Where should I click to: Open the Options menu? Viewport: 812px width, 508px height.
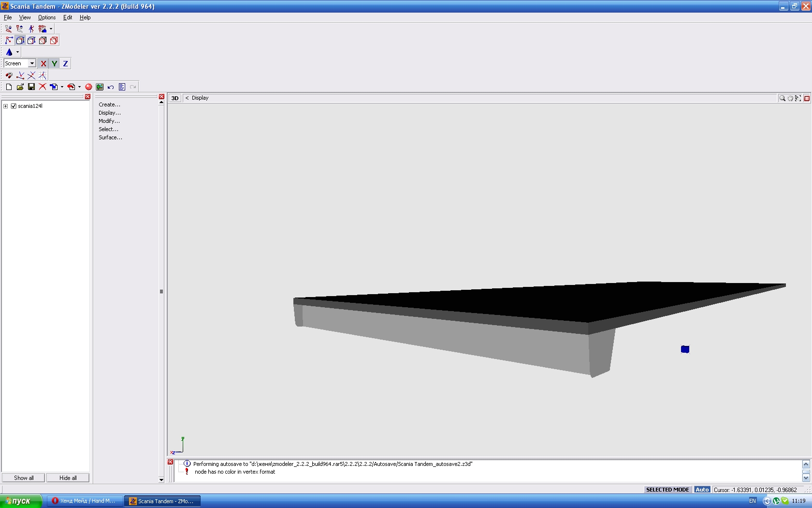(x=47, y=17)
